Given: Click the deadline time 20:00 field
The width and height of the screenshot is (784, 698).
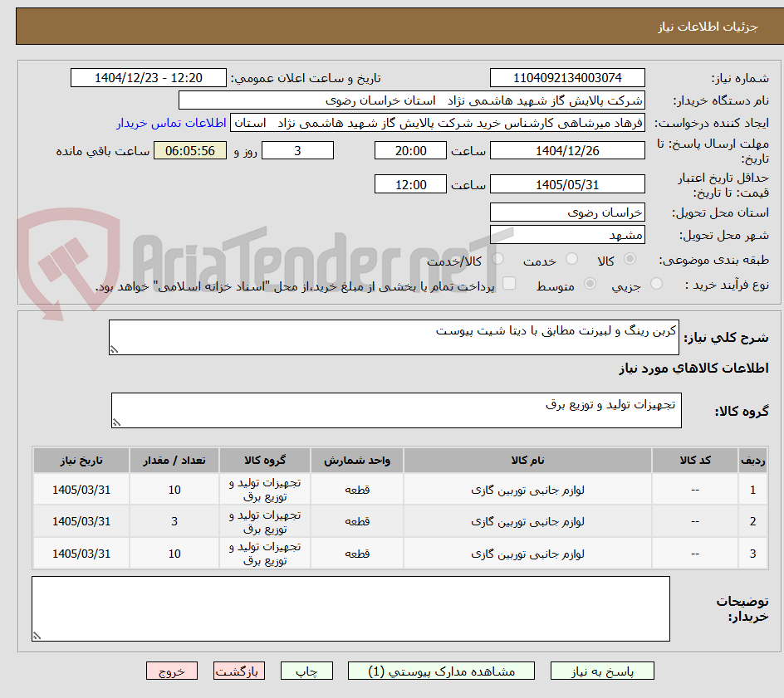Looking at the screenshot, I should (x=410, y=150).
